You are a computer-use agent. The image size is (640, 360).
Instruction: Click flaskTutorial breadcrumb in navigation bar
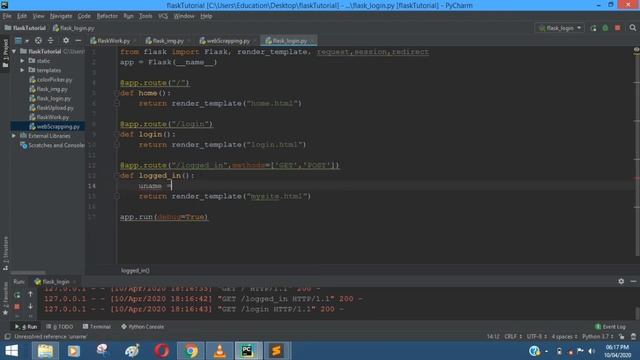point(25,28)
